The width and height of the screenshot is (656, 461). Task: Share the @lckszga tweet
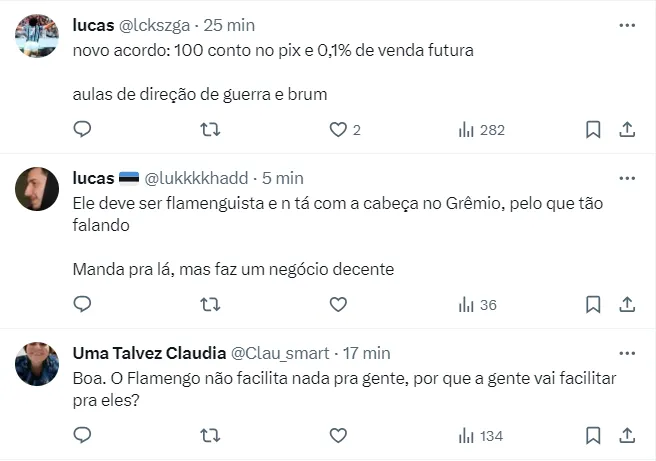[x=627, y=129]
